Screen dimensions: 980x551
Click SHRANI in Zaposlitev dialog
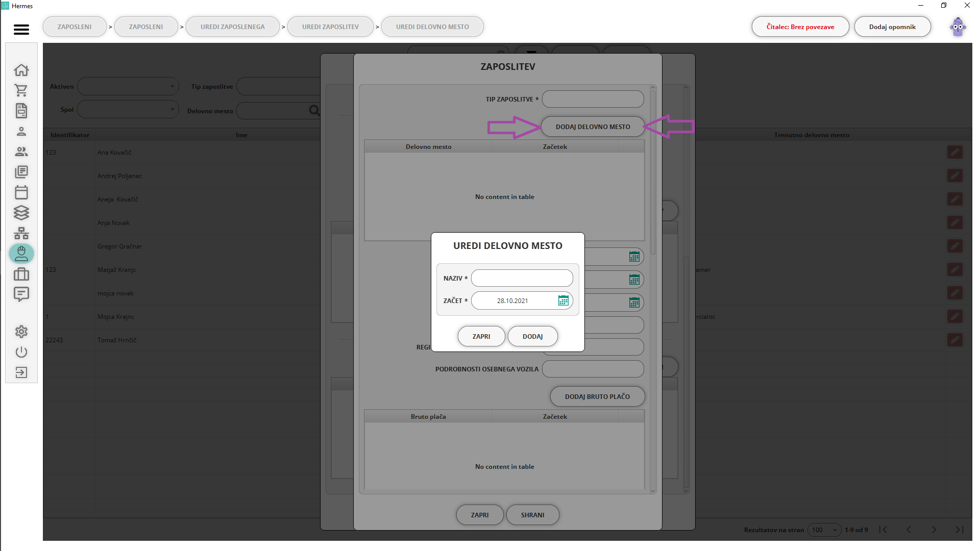coord(532,515)
